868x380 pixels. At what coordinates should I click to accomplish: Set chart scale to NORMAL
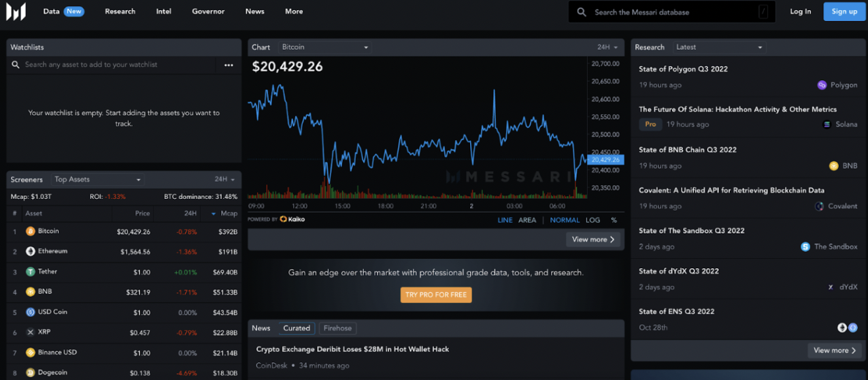[565, 220]
